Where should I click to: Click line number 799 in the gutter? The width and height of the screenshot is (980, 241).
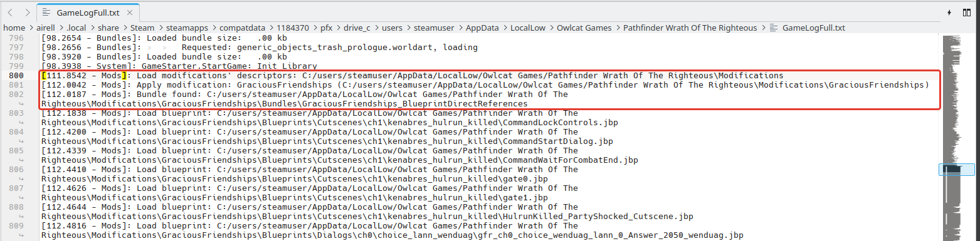pos(17,66)
